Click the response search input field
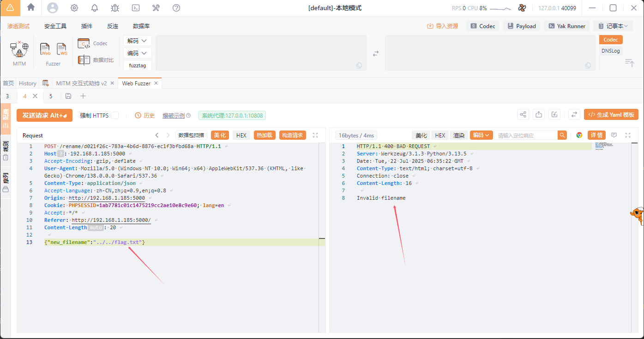Viewport: 644px width, 339px height. pos(526,135)
